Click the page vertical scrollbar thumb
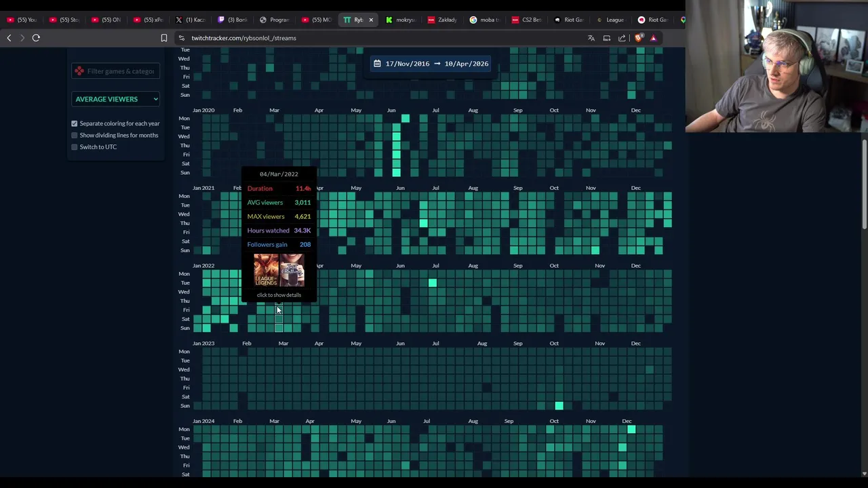868x488 pixels. [865, 183]
